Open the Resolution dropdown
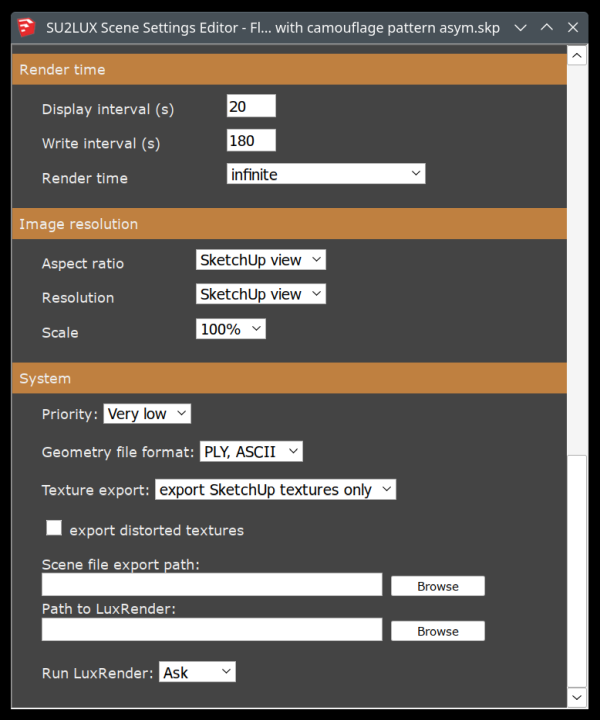The image size is (600, 720). 261,294
